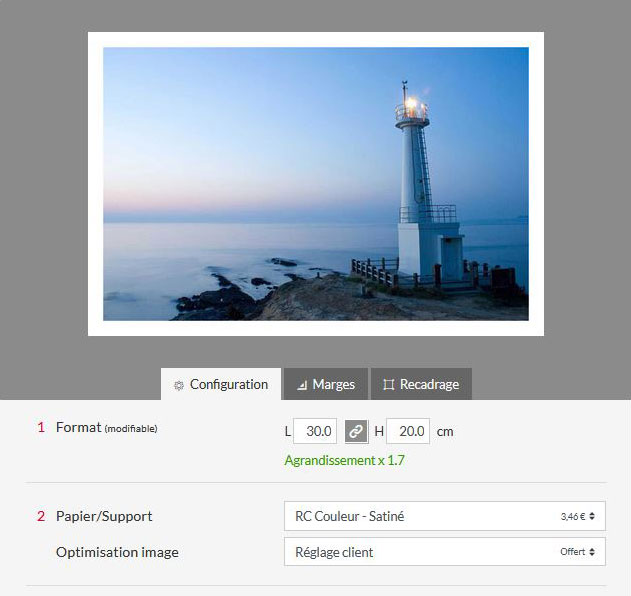Open the Configuration tab
The width and height of the screenshot is (631, 596).
[x=220, y=384]
